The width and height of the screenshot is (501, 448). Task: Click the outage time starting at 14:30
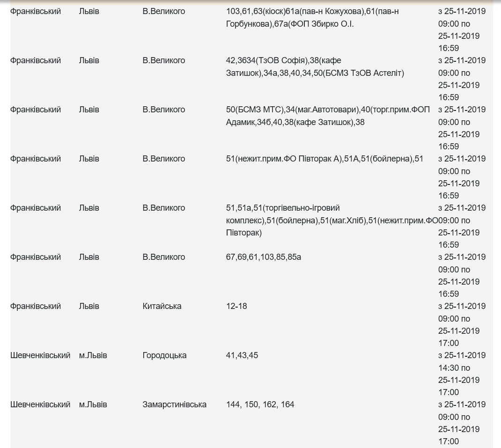point(461,374)
